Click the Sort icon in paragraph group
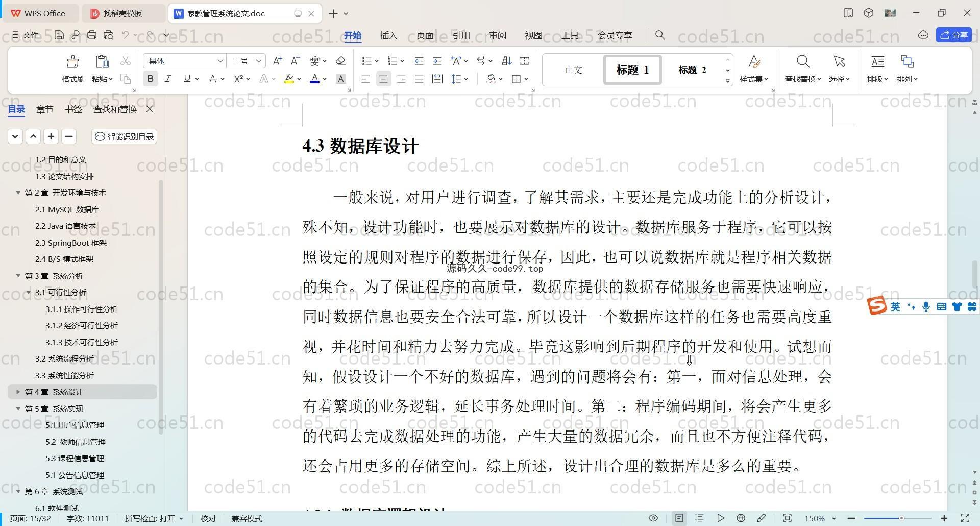 (x=506, y=61)
